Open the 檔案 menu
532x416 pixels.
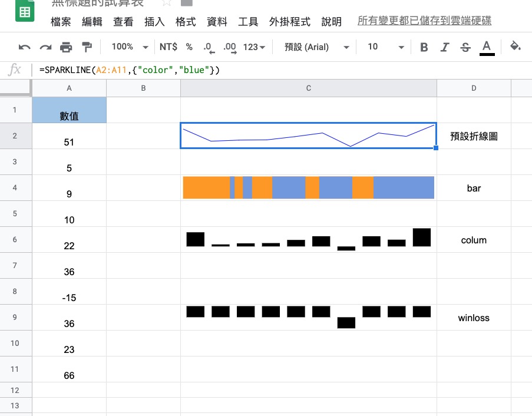(61, 22)
